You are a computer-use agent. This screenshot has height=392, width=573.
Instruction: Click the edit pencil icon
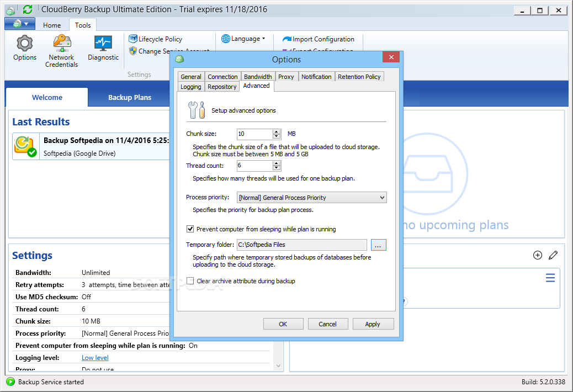[553, 255]
